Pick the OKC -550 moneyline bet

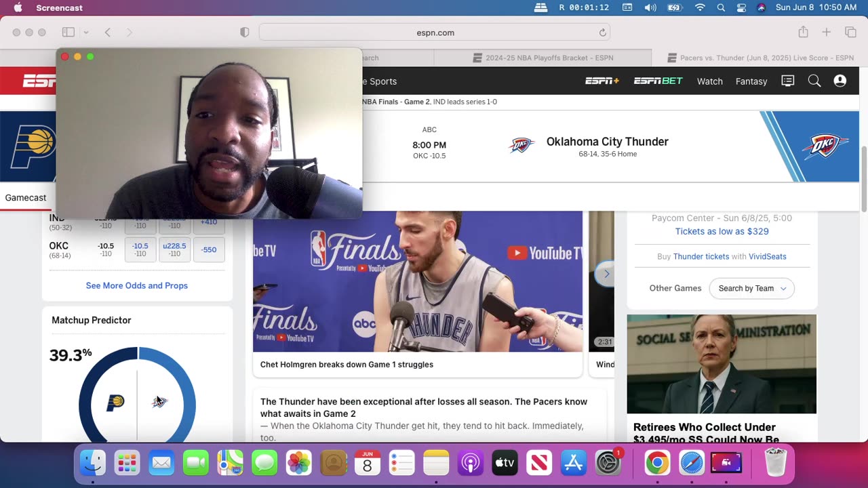(209, 249)
